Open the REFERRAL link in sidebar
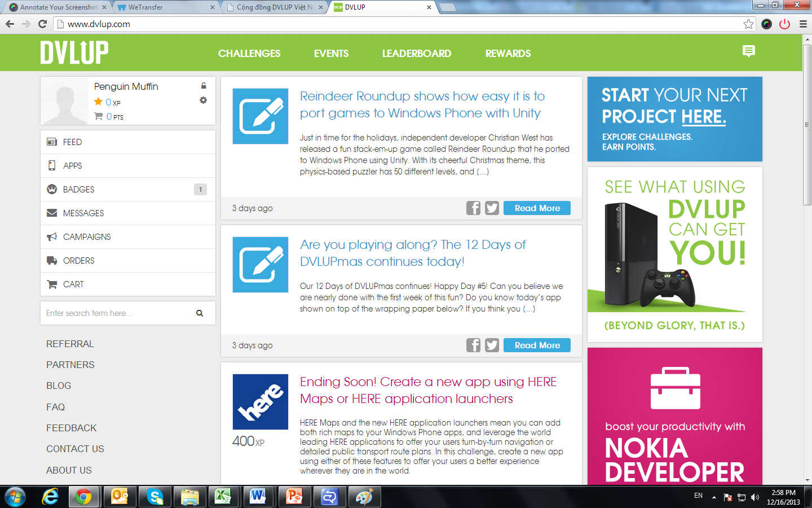812x508 pixels. point(70,344)
